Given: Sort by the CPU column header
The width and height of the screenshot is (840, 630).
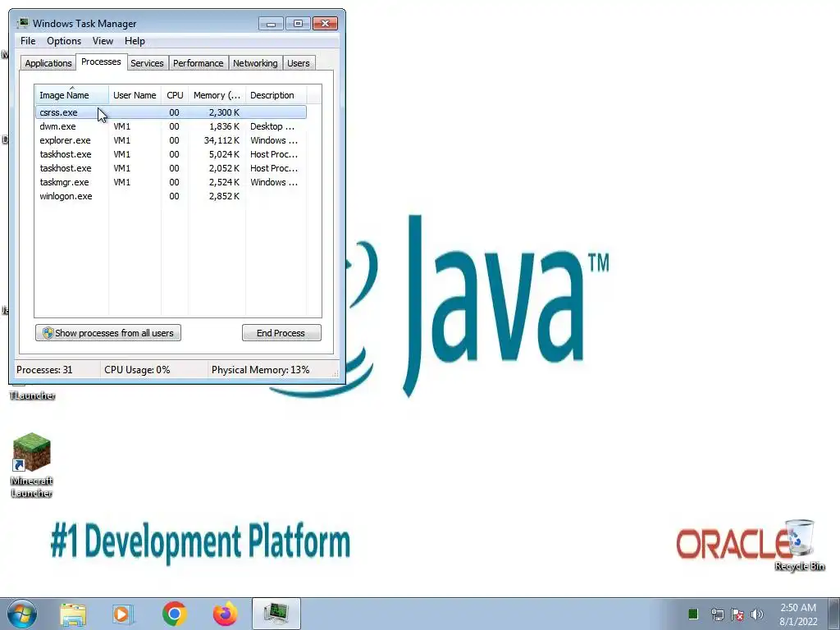Looking at the screenshot, I should (x=175, y=95).
